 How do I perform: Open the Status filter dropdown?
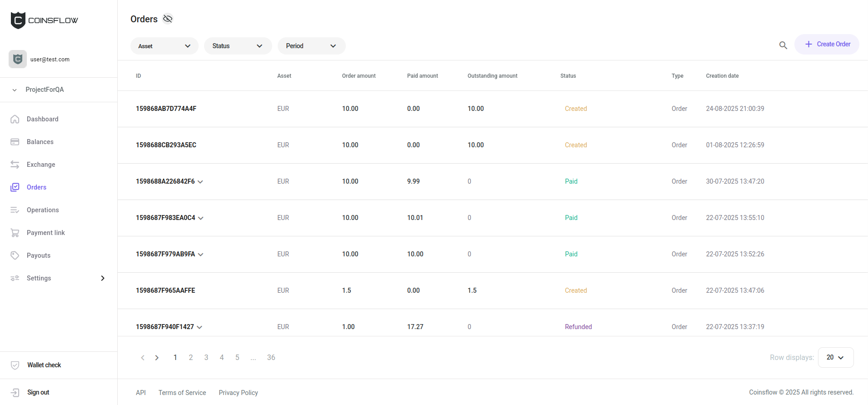pyautogui.click(x=238, y=46)
